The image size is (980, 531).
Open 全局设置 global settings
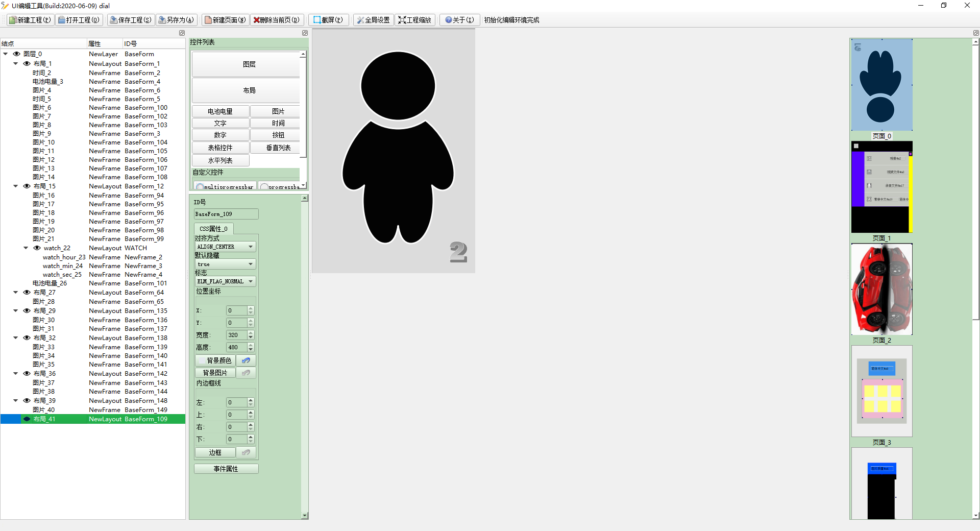(373, 20)
